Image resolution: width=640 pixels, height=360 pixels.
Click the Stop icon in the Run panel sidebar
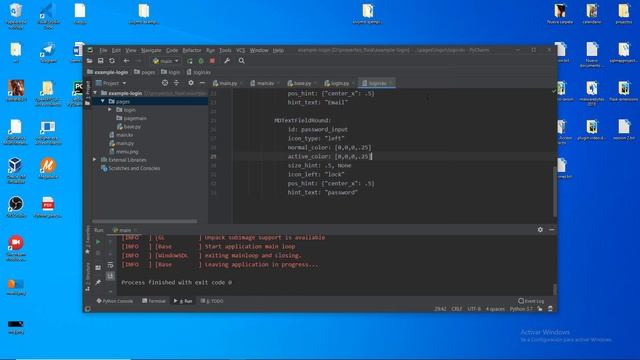pos(98,253)
